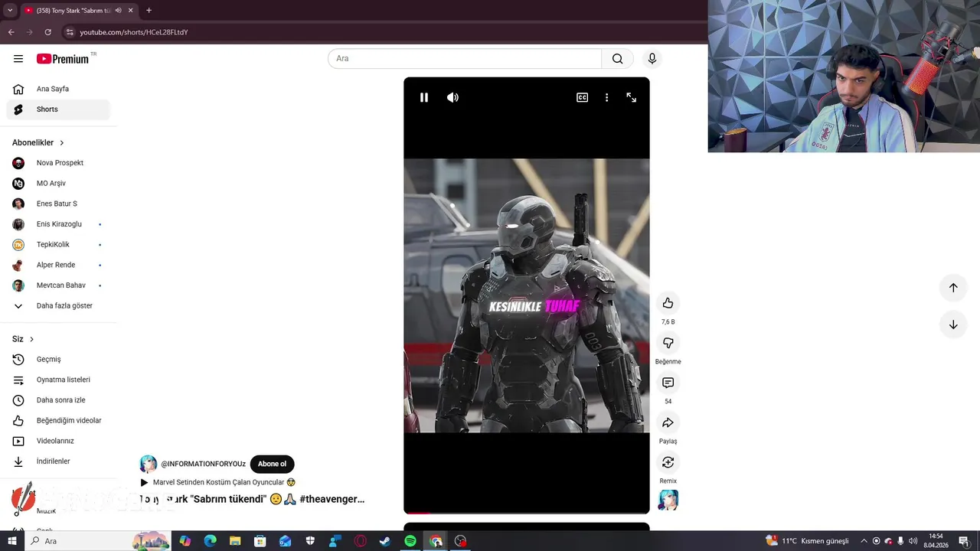Open Windows Start menu

(x=12, y=541)
